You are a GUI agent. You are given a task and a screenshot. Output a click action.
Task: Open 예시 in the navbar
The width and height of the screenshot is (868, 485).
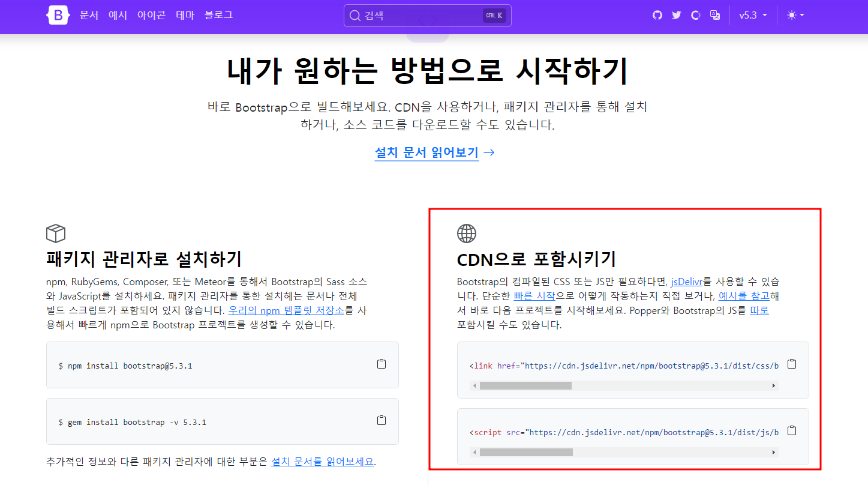(x=118, y=16)
